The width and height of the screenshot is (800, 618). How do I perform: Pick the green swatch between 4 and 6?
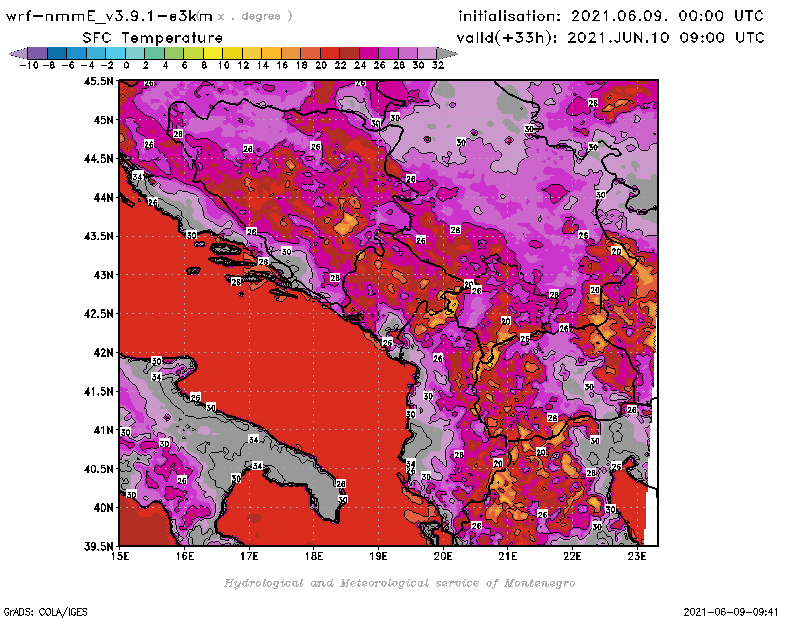click(x=174, y=53)
